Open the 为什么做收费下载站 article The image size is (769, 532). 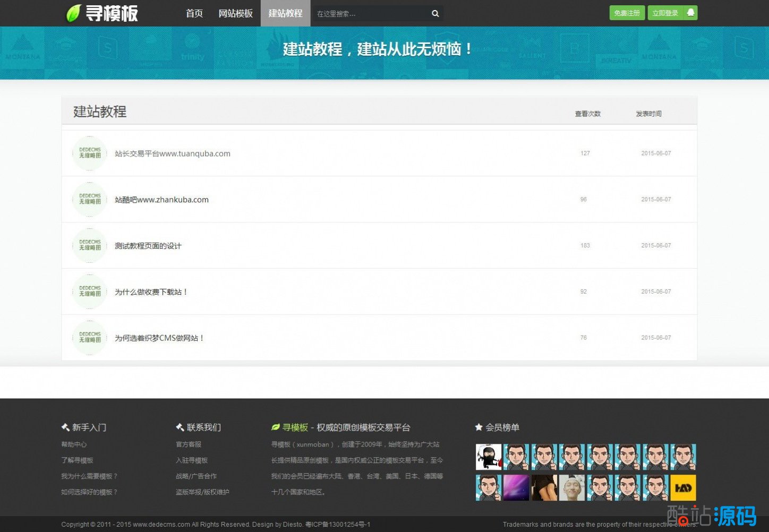(x=151, y=292)
